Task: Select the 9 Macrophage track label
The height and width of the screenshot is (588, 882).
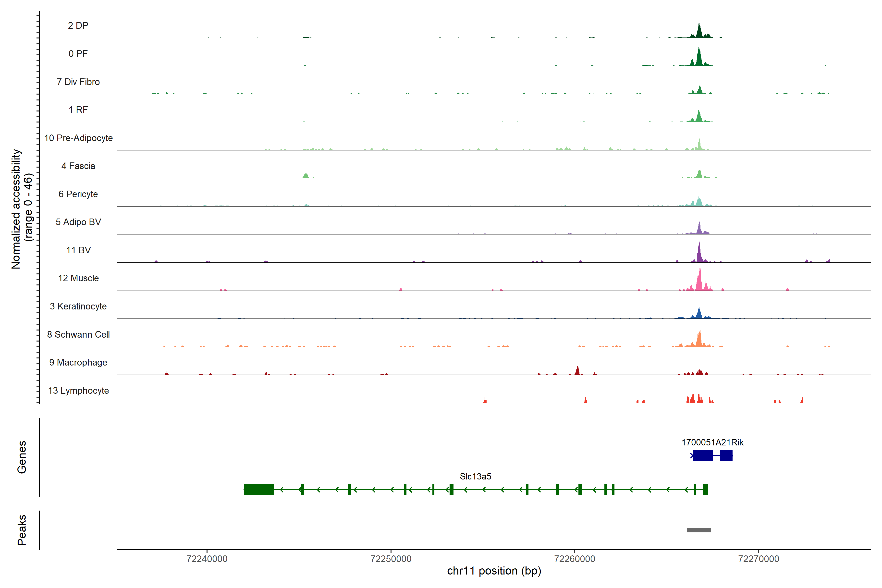Action: coord(78,362)
